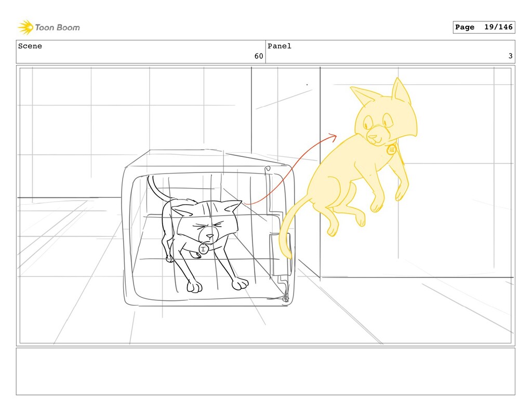The width and height of the screenshot is (532, 411).
Task: Click the storyboard panel drawing
Action: pyautogui.click(x=265, y=206)
